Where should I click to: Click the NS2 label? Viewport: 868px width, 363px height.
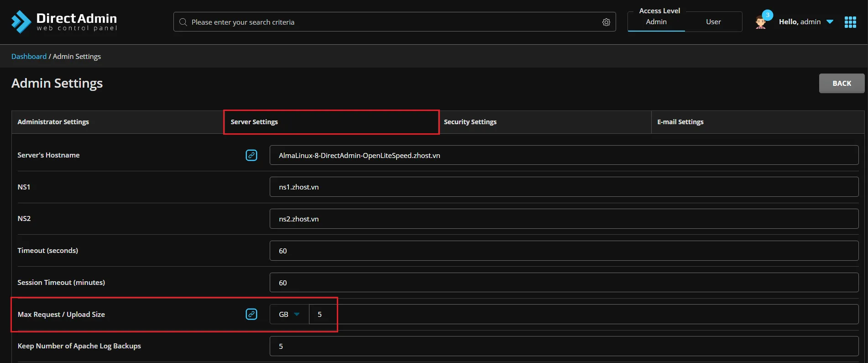click(x=24, y=219)
